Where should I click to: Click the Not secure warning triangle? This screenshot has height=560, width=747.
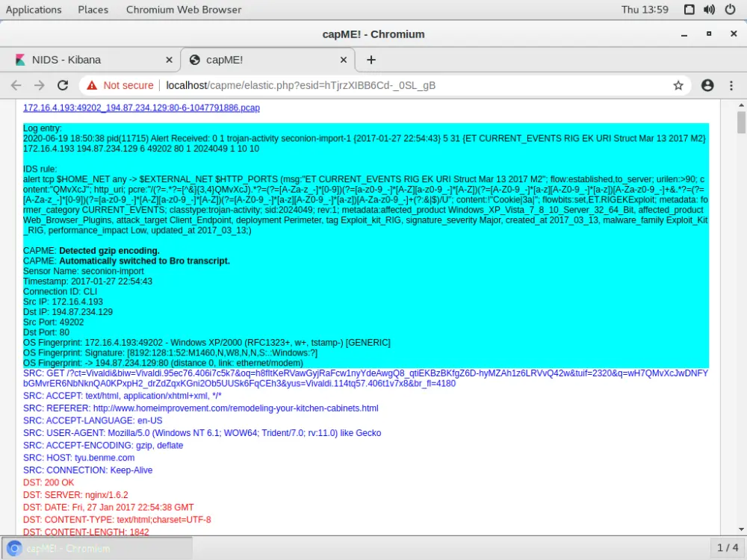point(93,85)
